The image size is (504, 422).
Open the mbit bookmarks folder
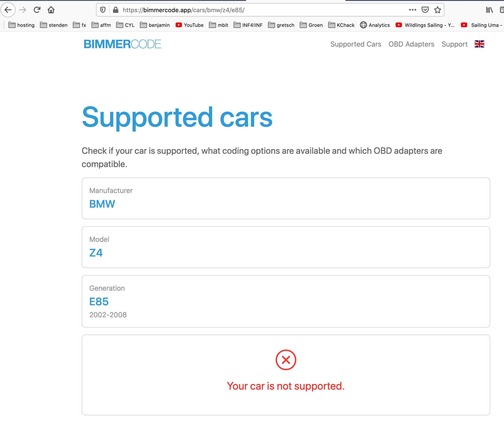pos(218,25)
